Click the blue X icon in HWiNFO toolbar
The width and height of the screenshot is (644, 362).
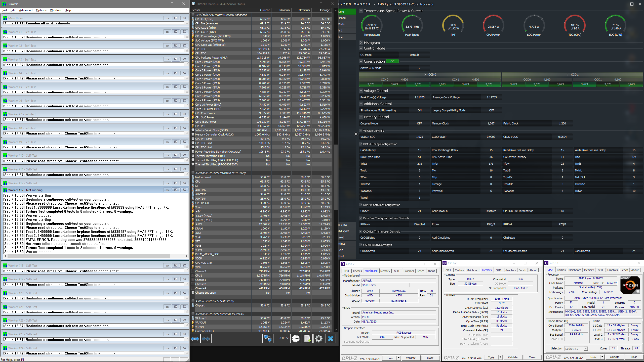click(x=331, y=339)
